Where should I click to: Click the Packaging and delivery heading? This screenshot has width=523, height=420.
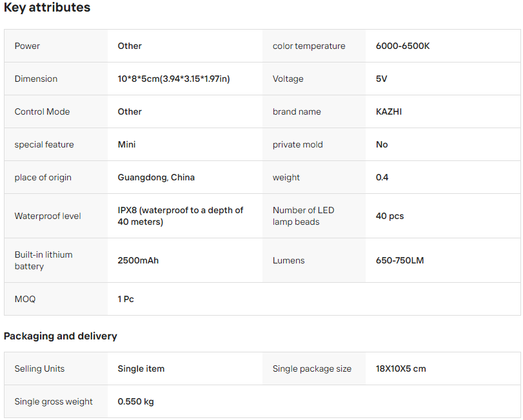(x=61, y=336)
